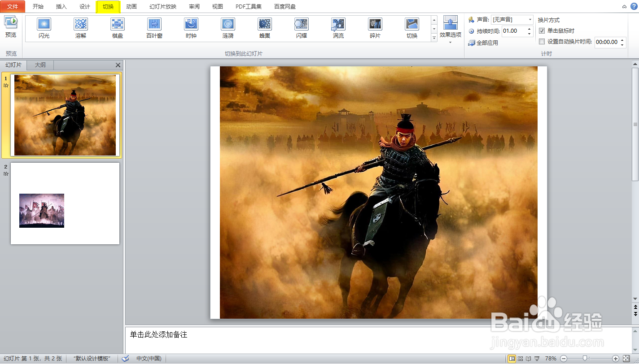Decrease 持续时间 duration spinner down

coord(530,34)
